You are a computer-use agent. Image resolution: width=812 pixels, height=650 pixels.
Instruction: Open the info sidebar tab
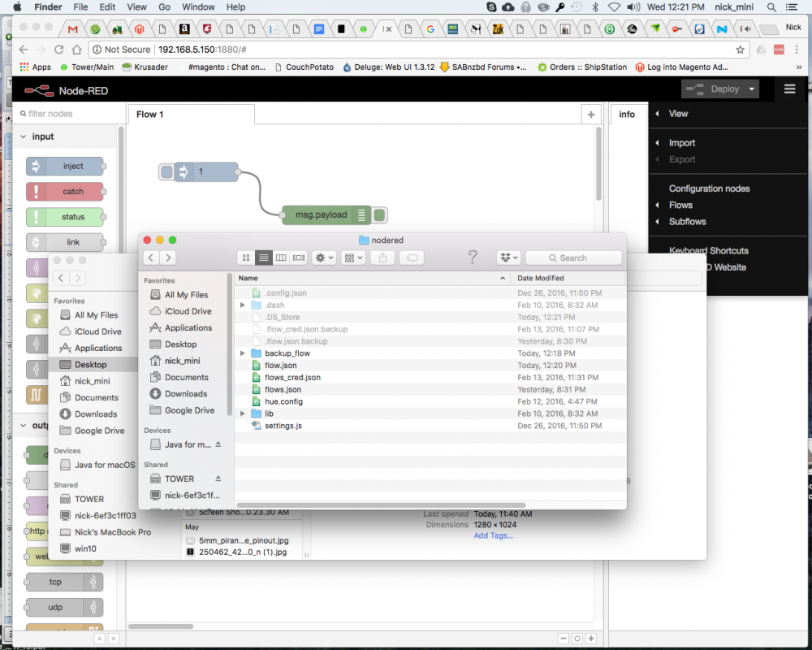pyautogui.click(x=627, y=115)
